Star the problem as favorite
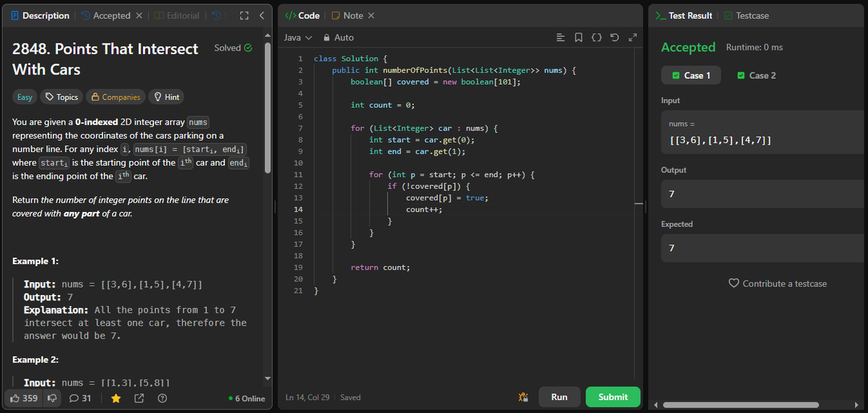The height and width of the screenshot is (413, 868). coord(116,398)
